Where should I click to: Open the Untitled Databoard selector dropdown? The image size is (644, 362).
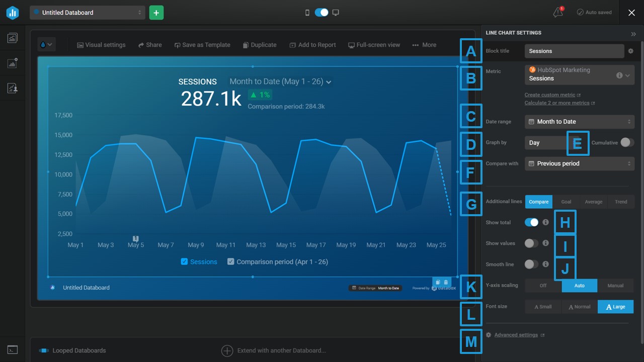coord(88,13)
